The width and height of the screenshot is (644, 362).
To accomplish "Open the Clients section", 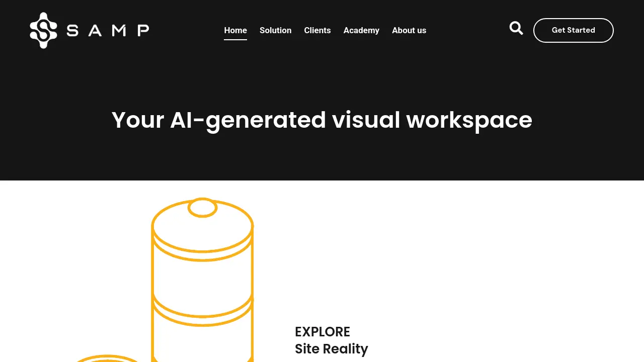I will (x=317, y=30).
